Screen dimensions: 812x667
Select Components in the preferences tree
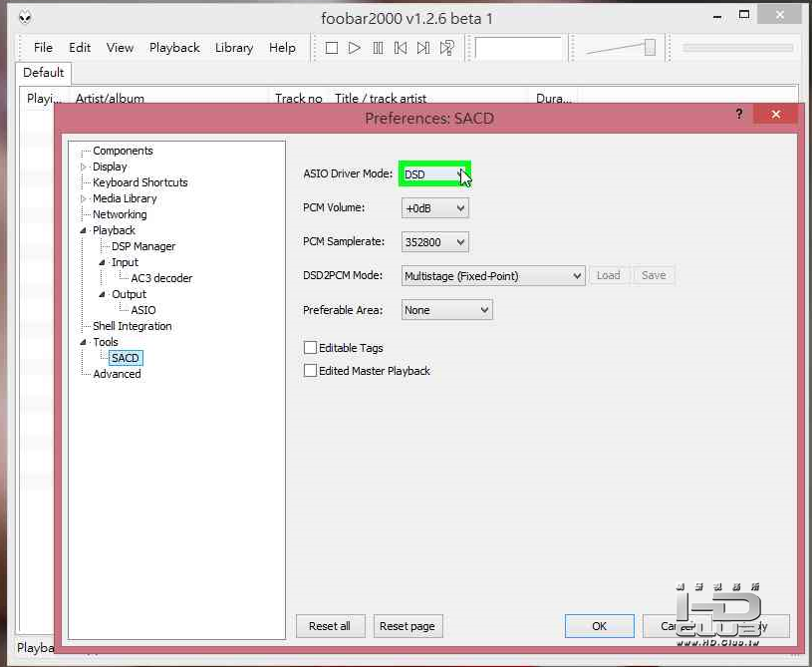coord(123,151)
